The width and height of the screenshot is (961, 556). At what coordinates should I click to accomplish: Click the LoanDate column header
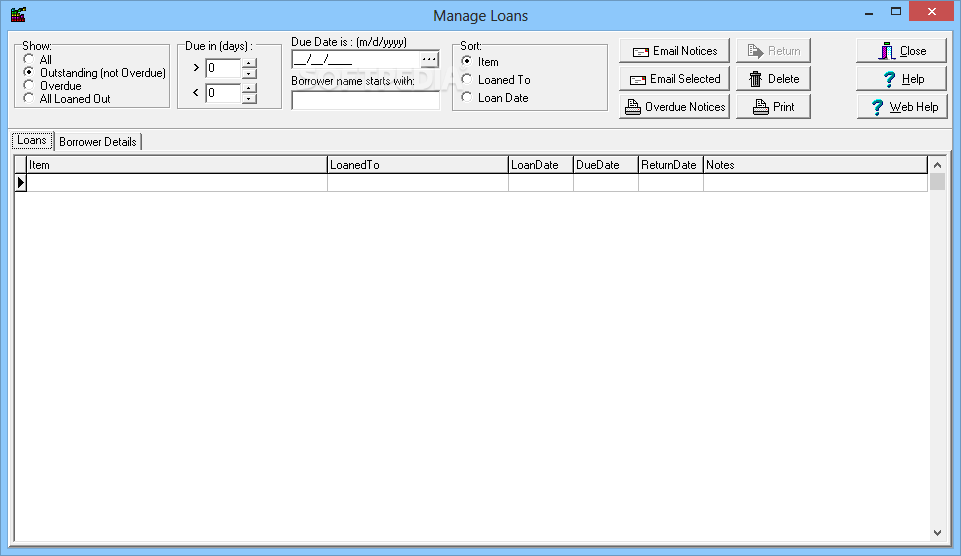541,165
